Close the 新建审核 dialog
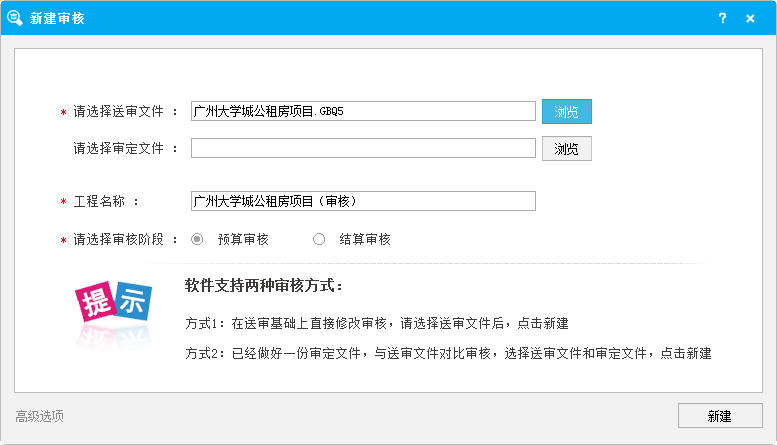Image resolution: width=777 pixels, height=445 pixels. tap(750, 18)
